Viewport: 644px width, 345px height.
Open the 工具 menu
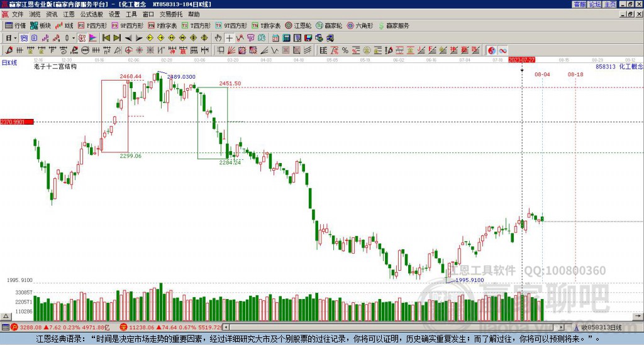pyautogui.click(x=131, y=14)
